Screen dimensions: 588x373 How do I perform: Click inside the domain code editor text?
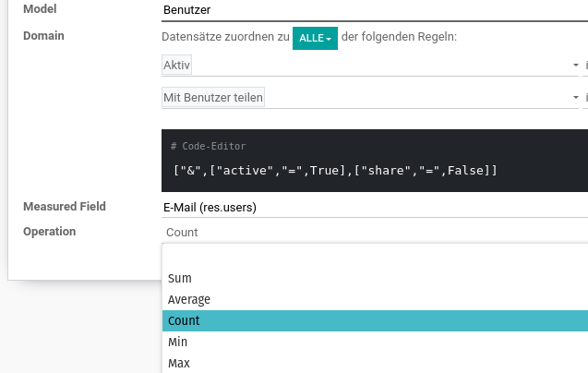pos(335,171)
